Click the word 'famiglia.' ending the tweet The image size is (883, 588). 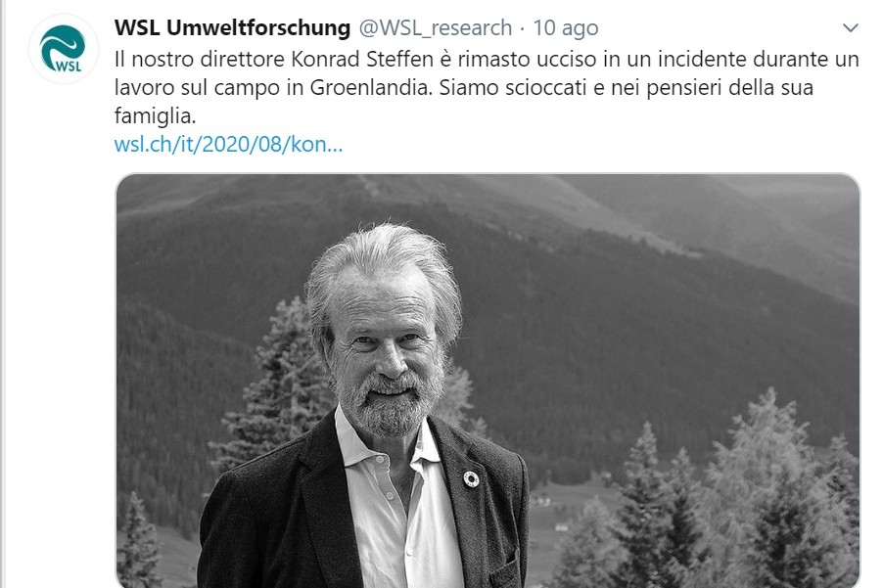155,115
